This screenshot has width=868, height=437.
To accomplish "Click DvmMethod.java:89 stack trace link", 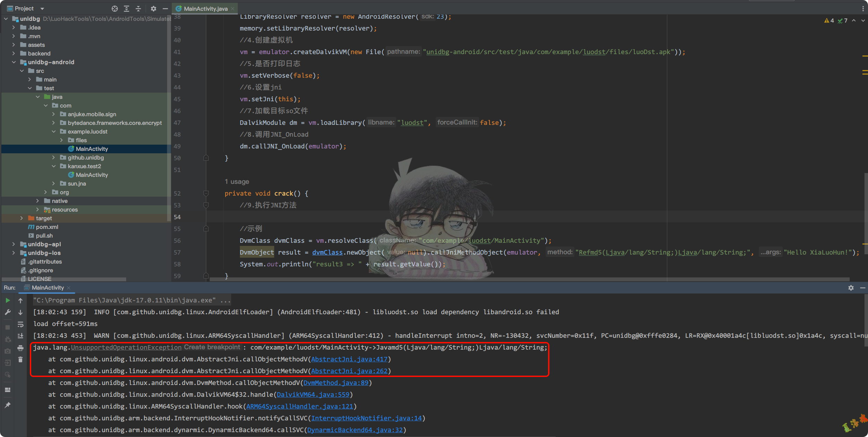I will [x=336, y=383].
